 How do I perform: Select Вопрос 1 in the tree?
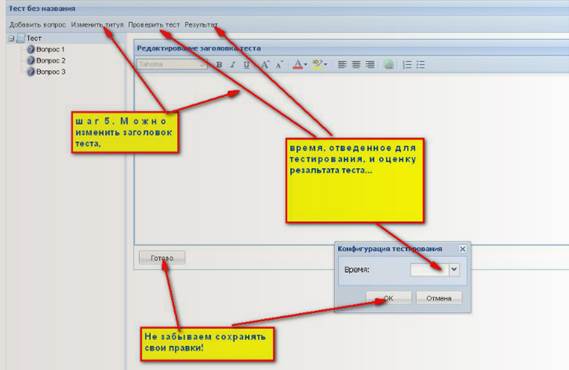[x=50, y=49]
